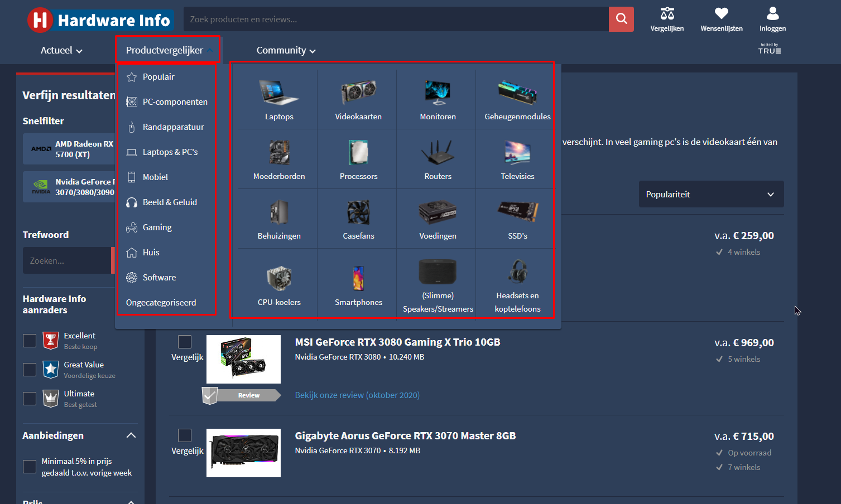Image resolution: width=841 pixels, height=504 pixels.
Task: Open the CPU-koelers category icon
Action: (x=279, y=278)
